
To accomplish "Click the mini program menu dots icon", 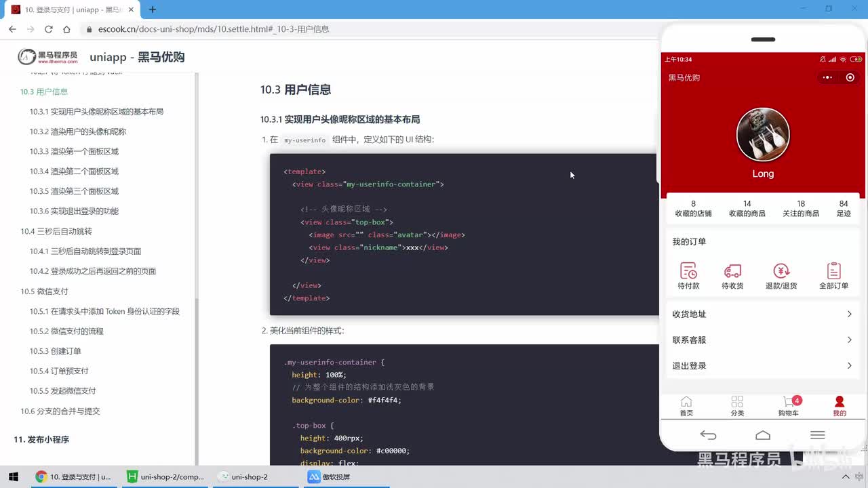I will click(827, 77).
